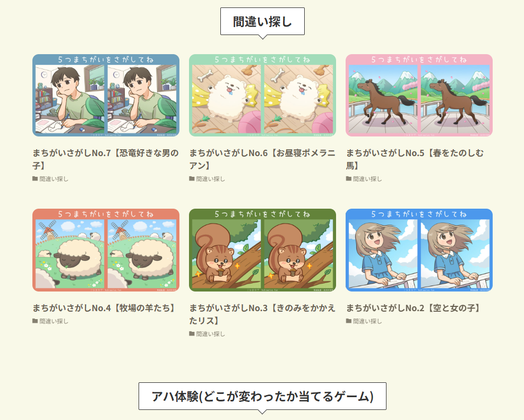Click the アハ体験 section heading box

262,396
